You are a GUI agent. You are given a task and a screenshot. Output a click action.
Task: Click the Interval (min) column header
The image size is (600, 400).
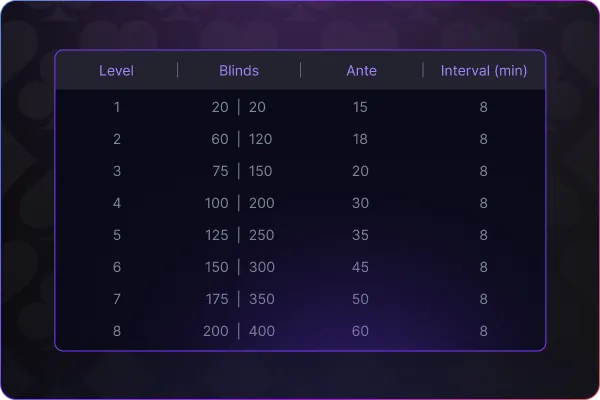coord(484,71)
